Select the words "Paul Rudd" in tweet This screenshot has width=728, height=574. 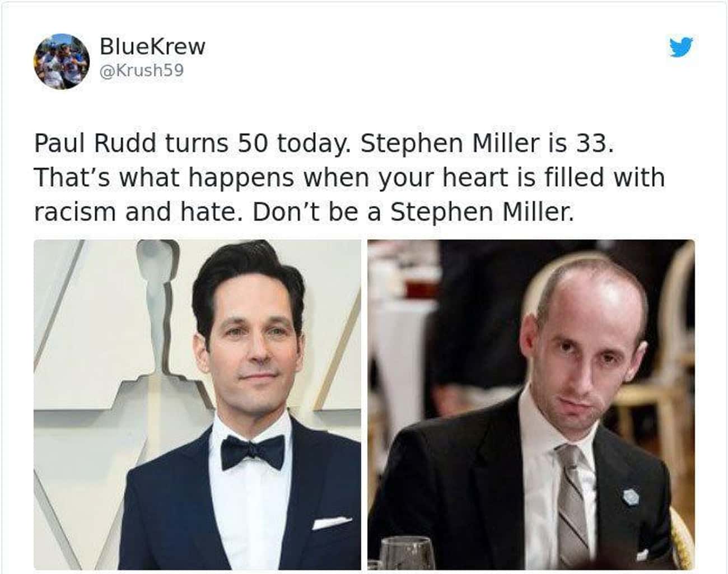pos(95,143)
